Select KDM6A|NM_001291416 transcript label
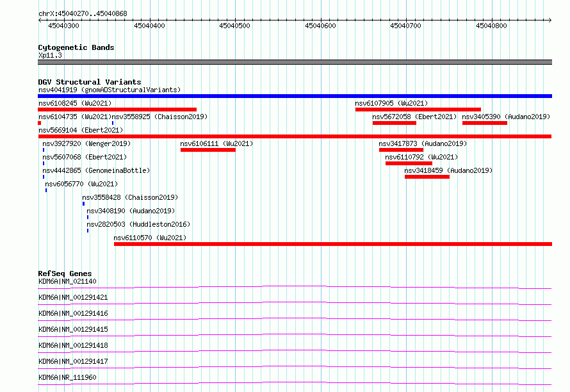The image size is (570, 392). 73,313
